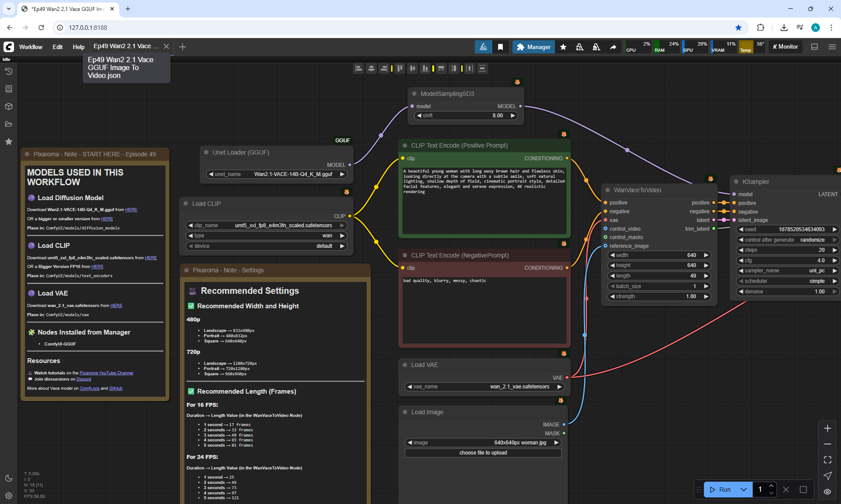Open the Workflow menu
Viewport: 841px width, 504px height.
point(31,47)
